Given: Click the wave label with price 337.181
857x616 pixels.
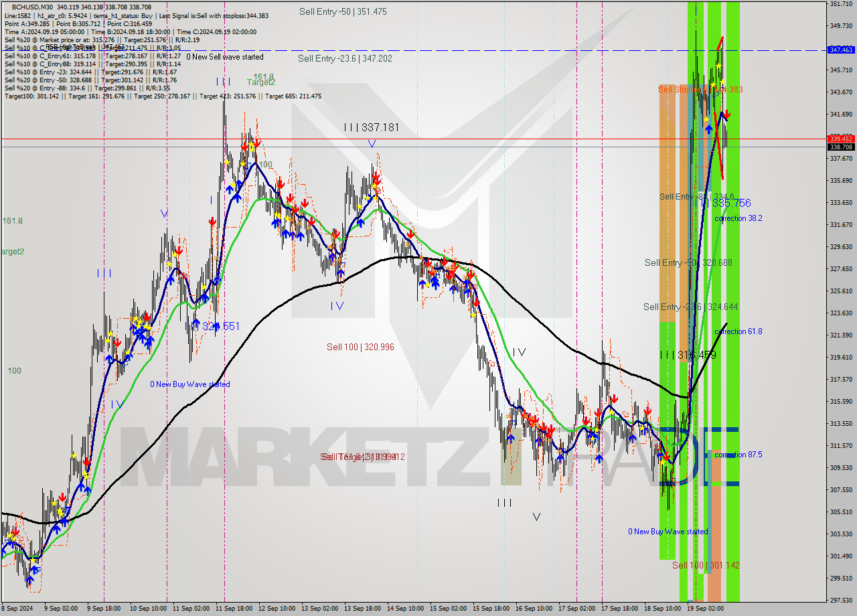Looking at the screenshot, I should coord(372,127).
